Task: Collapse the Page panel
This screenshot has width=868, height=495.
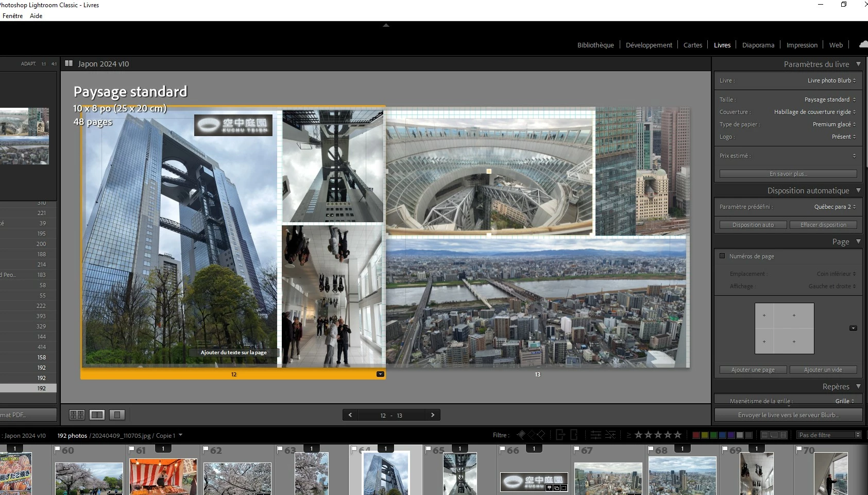Action: [858, 241]
